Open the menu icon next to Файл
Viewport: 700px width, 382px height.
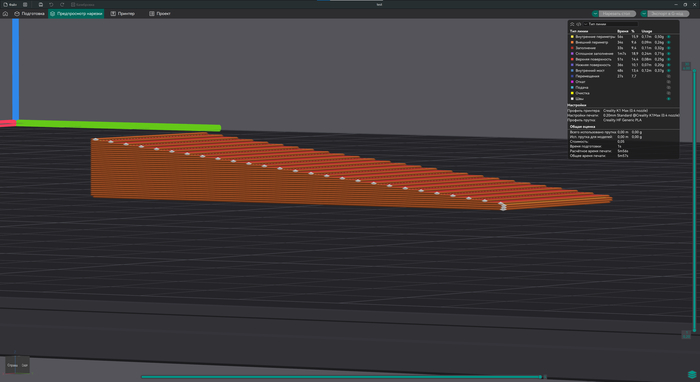[x=25, y=4]
